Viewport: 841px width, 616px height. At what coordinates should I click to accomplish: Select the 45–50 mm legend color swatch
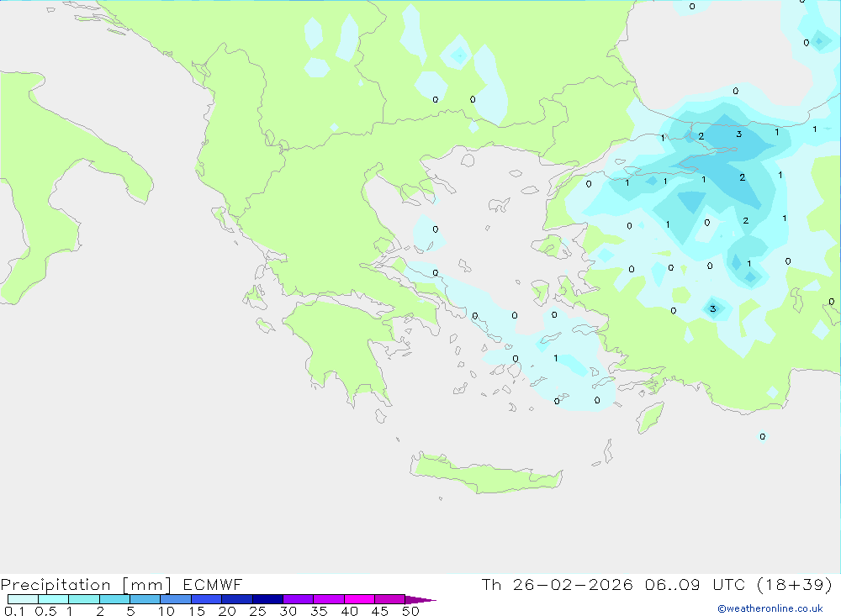pyautogui.click(x=390, y=599)
